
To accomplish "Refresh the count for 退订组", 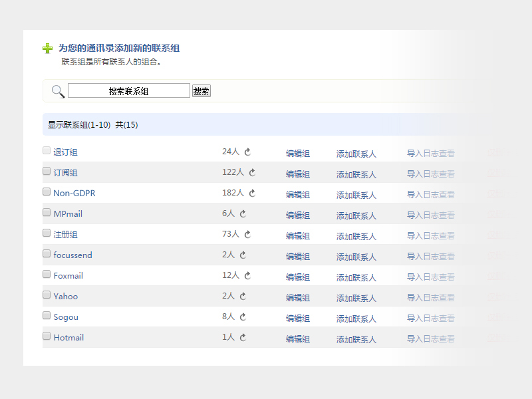I will (x=247, y=152).
